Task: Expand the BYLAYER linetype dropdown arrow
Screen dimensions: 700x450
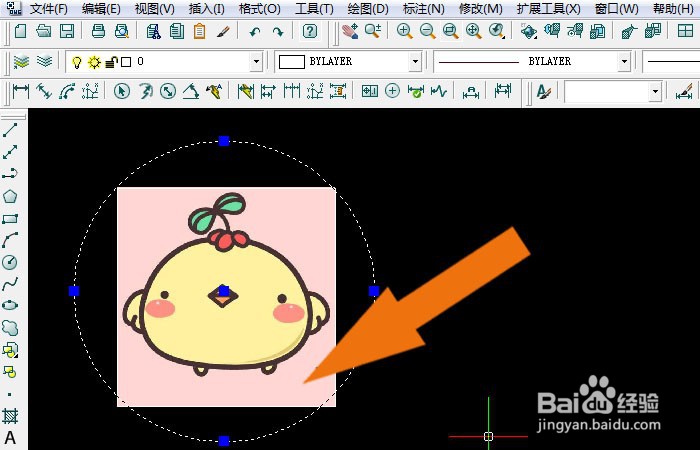Action: (624, 62)
